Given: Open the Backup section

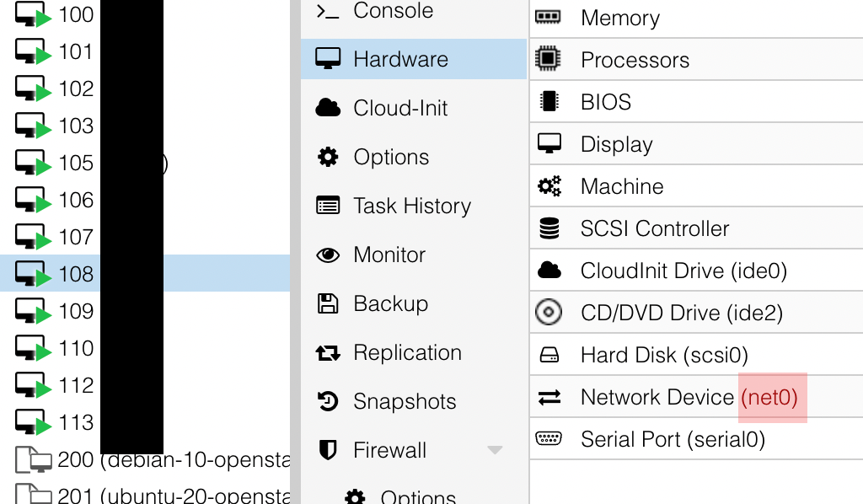Looking at the screenshot, I should point(390,303).
